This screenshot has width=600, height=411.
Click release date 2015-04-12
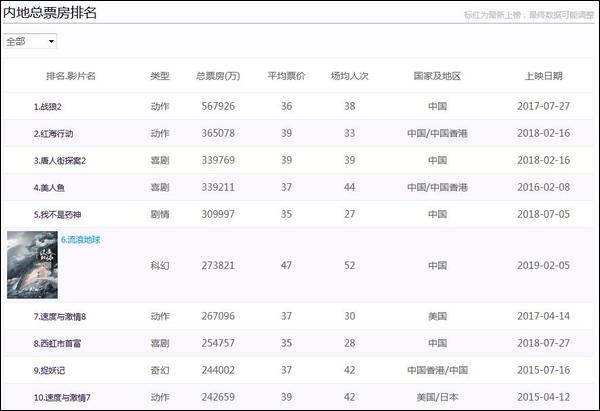[x=543, y=397]
